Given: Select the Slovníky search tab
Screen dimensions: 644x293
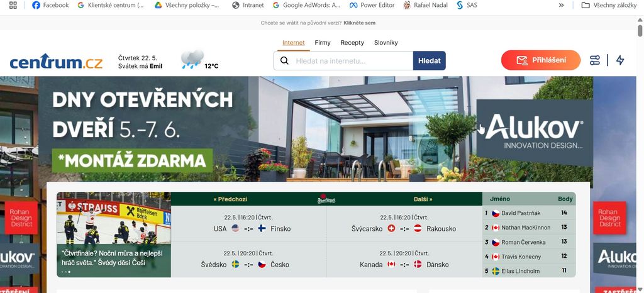Looking at the screenshot, I should point(386,43).
